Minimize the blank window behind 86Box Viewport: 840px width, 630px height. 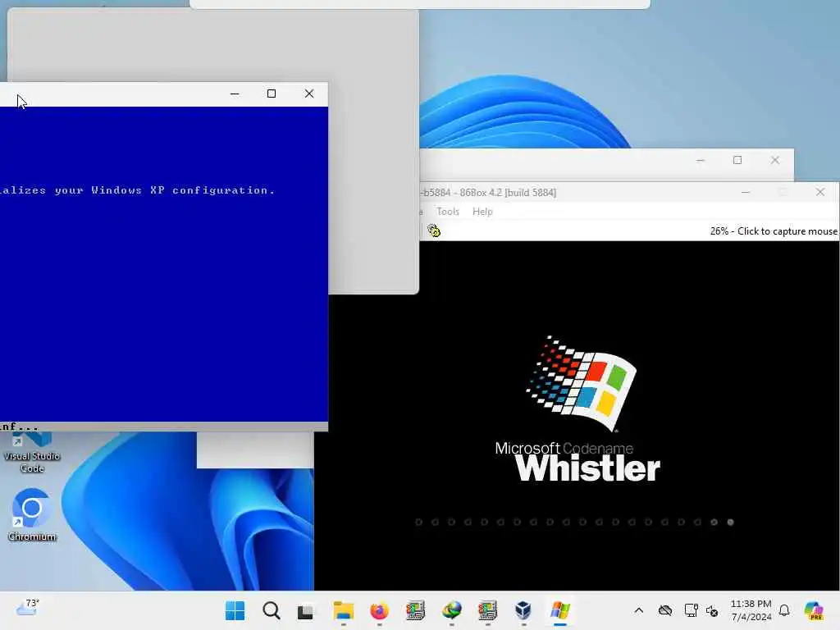[x=701, y=160]
